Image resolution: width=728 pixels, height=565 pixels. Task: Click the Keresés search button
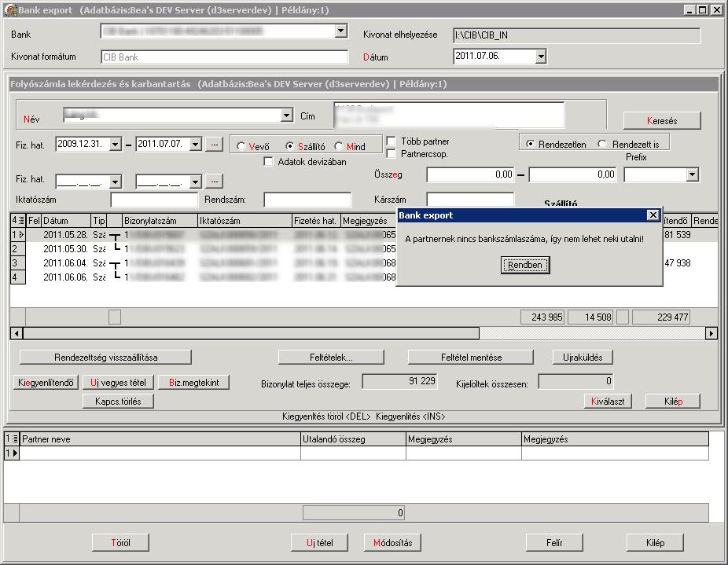(x=662, y=121)
